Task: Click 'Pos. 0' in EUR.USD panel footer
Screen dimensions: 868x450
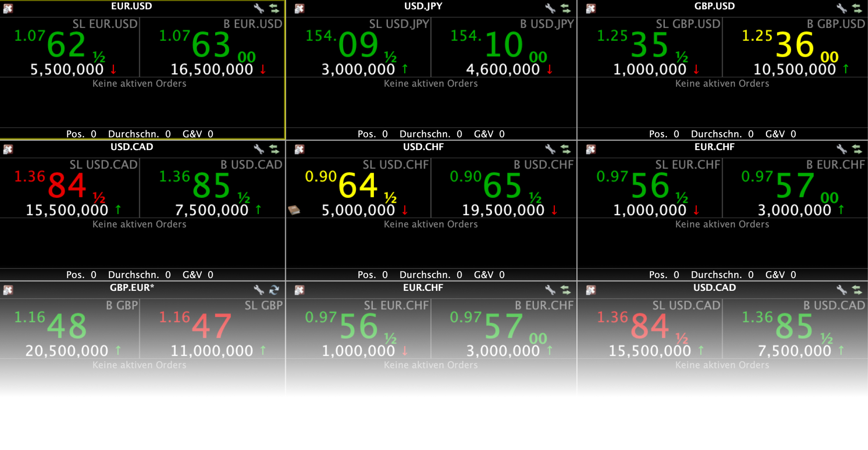Action: 81,134
